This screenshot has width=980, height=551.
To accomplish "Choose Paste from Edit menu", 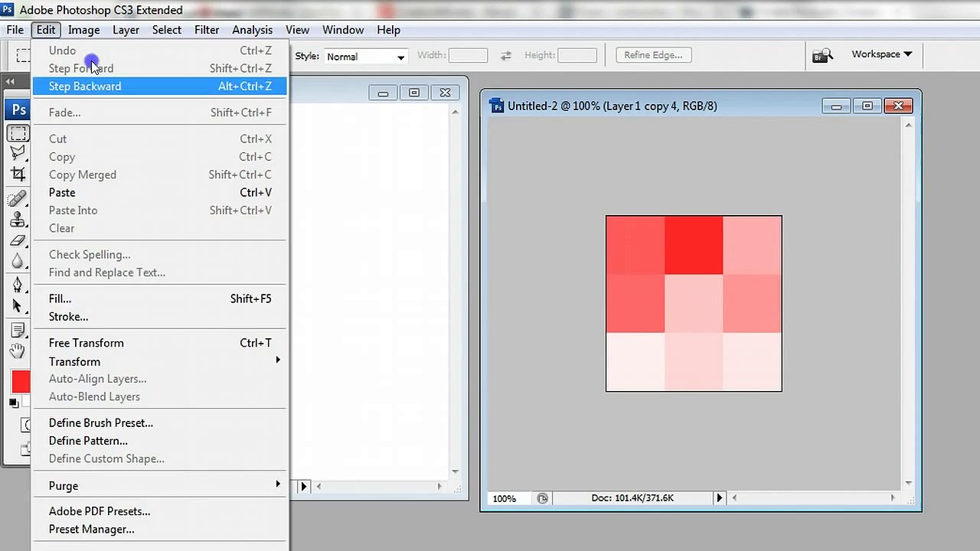I will click(x=160, y=193).
